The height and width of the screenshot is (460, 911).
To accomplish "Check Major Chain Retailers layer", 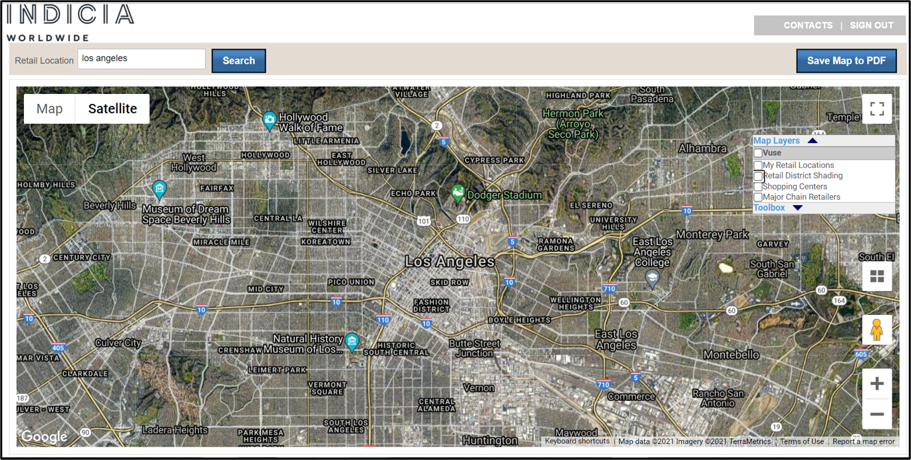I will (758, 197).
